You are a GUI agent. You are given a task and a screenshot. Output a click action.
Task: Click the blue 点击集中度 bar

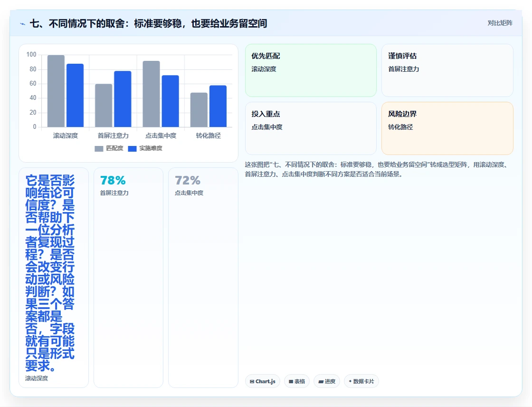coord(171,101)
